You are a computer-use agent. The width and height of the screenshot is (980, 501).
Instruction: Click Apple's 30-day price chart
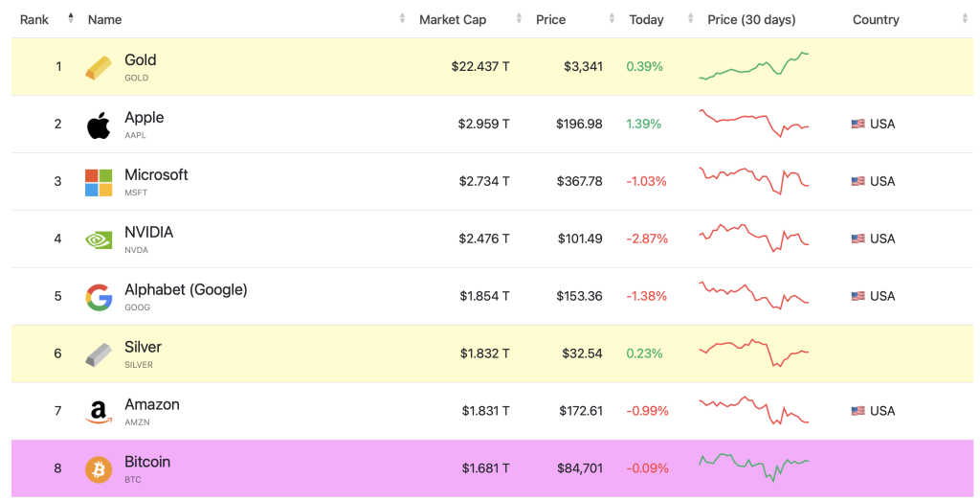coord(754,124)
